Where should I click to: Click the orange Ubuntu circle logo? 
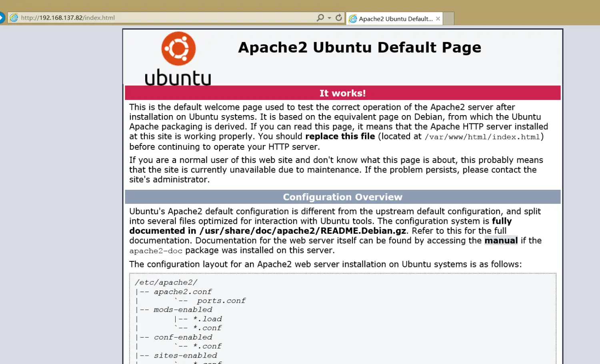[x=178, y=49]
